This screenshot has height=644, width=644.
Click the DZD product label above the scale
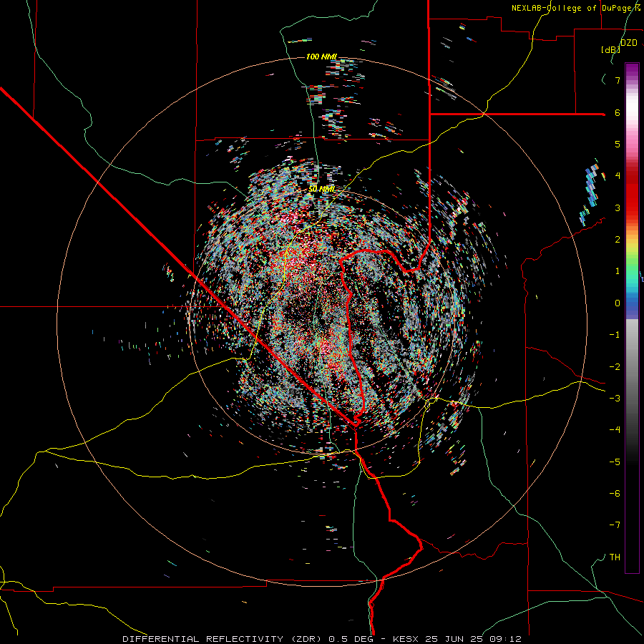click(629, 43)
